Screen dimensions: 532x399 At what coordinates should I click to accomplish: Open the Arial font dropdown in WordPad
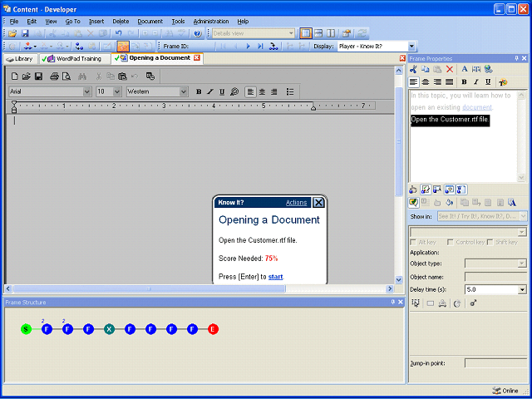87,91
